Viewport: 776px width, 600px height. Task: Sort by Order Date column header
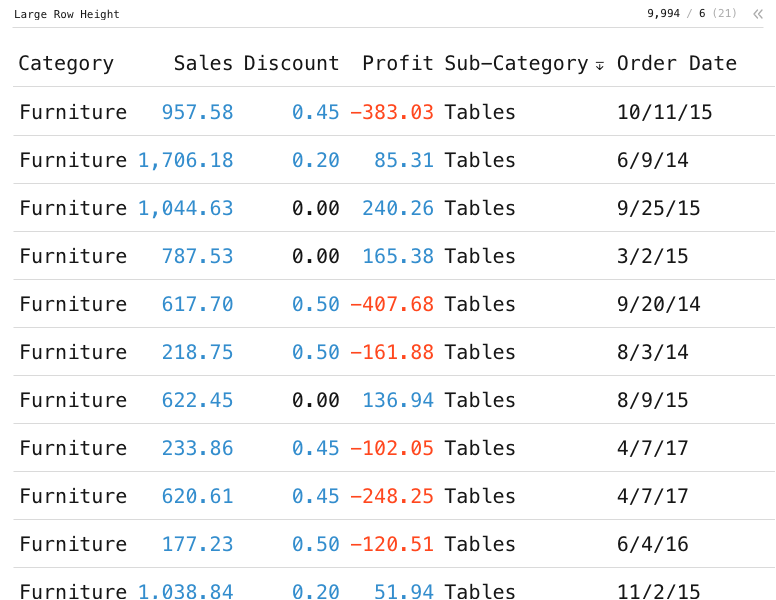point(677,63)
